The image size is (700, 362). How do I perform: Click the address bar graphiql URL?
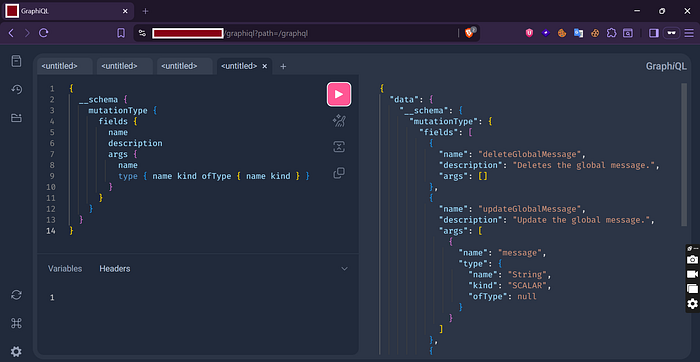(267, 33)
